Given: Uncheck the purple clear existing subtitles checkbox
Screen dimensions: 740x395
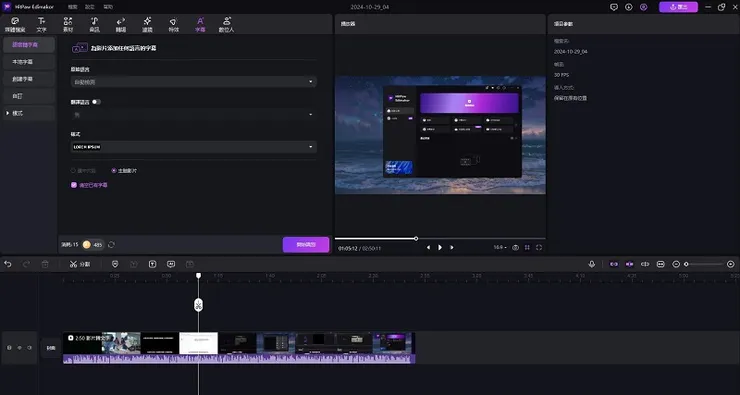Looking at the screenshot, I should coord(74,185).
